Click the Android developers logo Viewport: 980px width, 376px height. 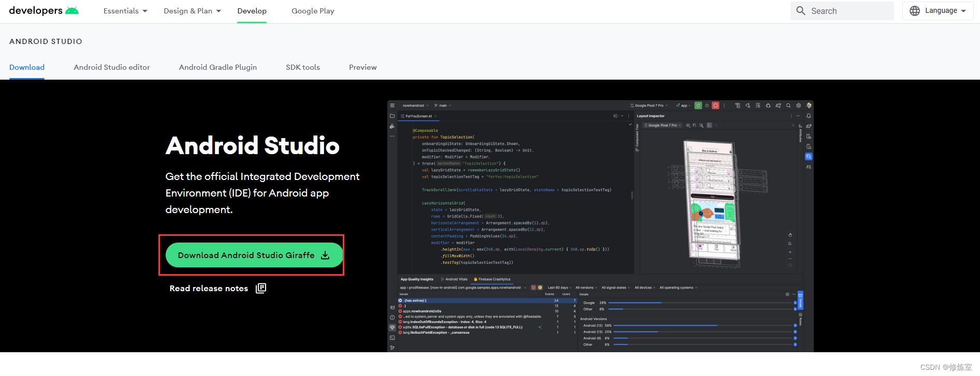[x=43, y=11]
